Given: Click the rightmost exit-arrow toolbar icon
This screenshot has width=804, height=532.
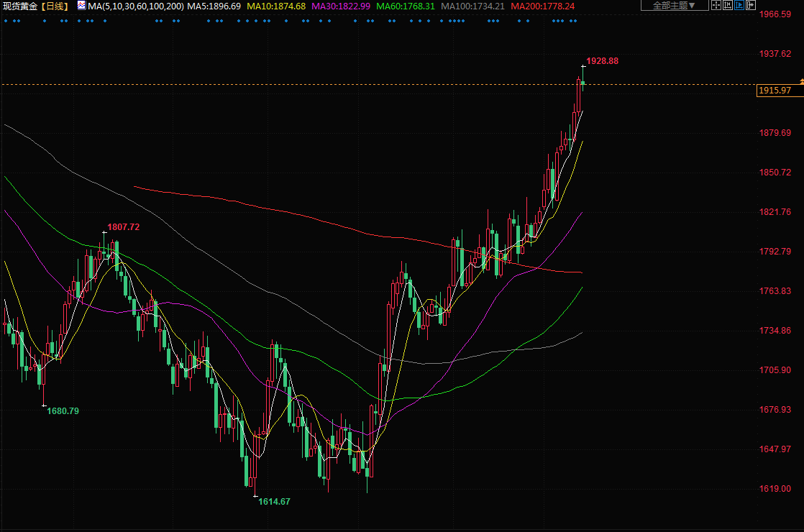Looking at the screenshot, I should coord(751,6).
